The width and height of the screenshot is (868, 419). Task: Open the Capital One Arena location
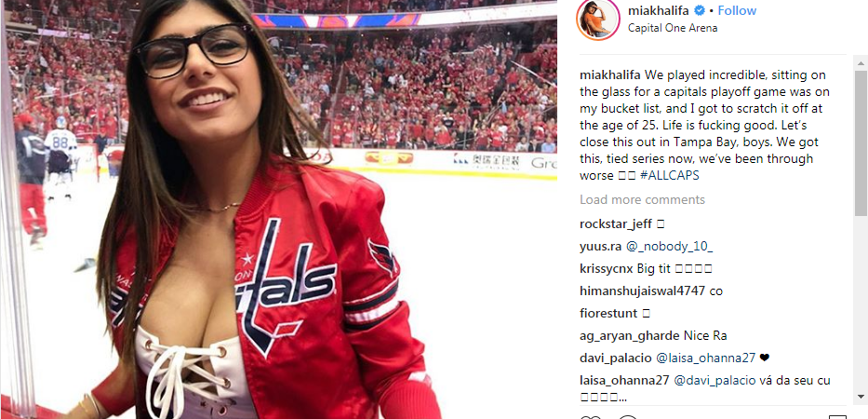(x=673, y=28)
